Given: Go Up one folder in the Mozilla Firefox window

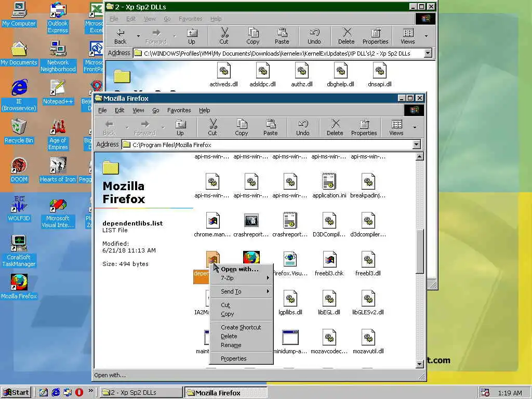Looking at the screenshot, I should [x=180, y=127].
